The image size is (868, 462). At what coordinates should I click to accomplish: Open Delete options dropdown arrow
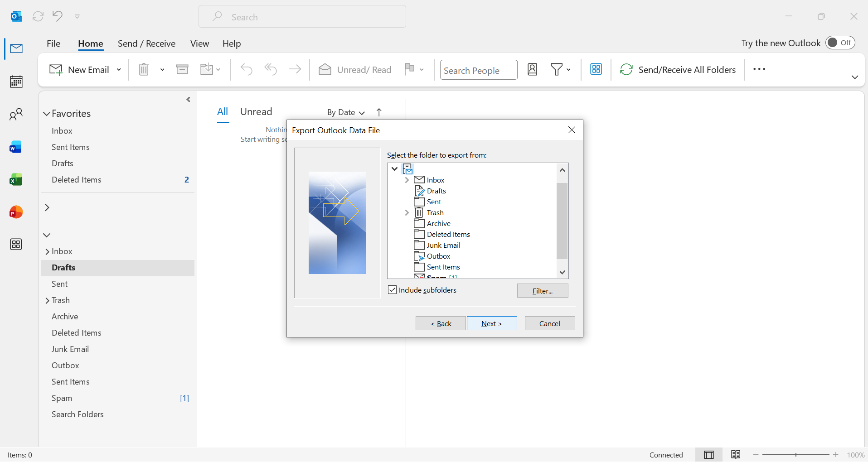pyautogui.click(x=162, y=70)
